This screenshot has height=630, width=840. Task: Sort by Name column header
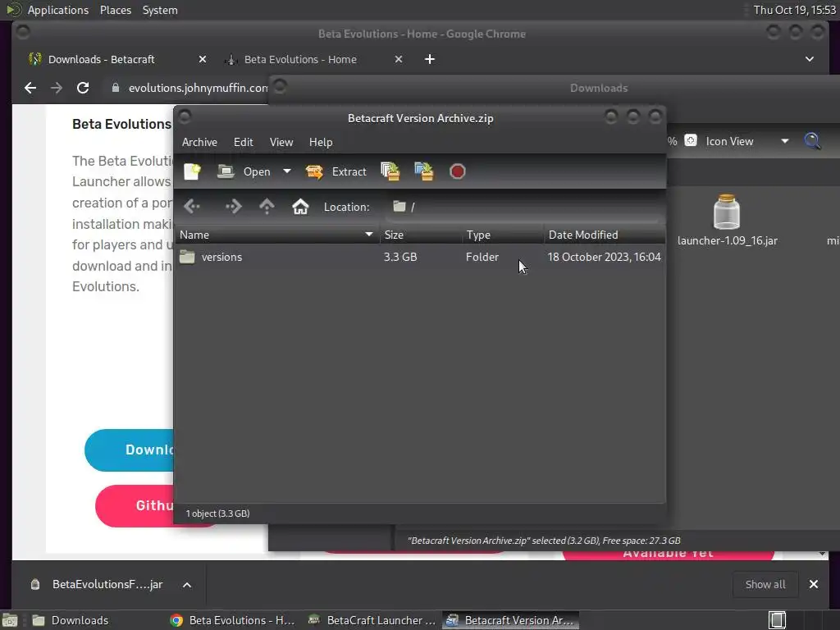(x=276, y=235)
